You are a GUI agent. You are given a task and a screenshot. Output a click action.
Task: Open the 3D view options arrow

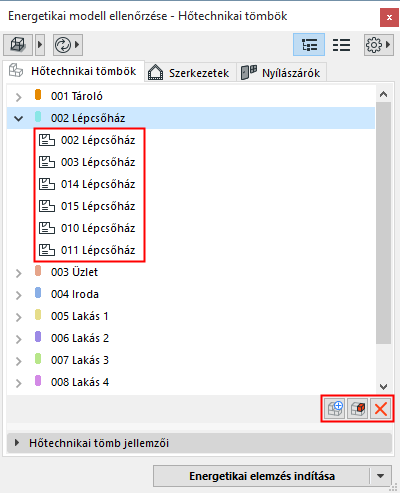click(40, 45)
